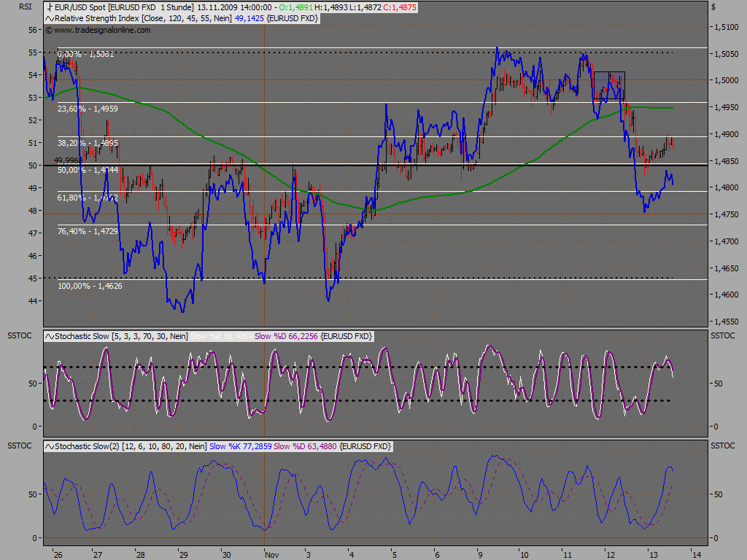Click the line icon before Stochastic Slow [5, 3, 3
Image resolution: width=747 pixels, height=560 pixels.
coord(50,337)
